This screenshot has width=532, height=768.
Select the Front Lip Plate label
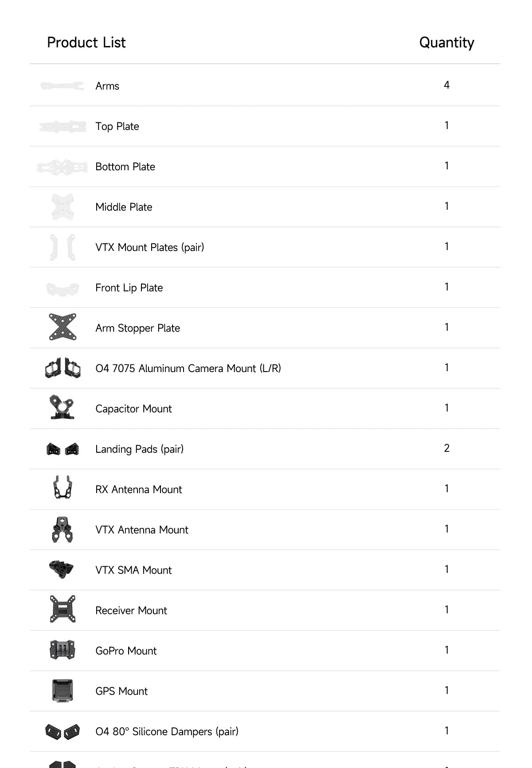129,288
